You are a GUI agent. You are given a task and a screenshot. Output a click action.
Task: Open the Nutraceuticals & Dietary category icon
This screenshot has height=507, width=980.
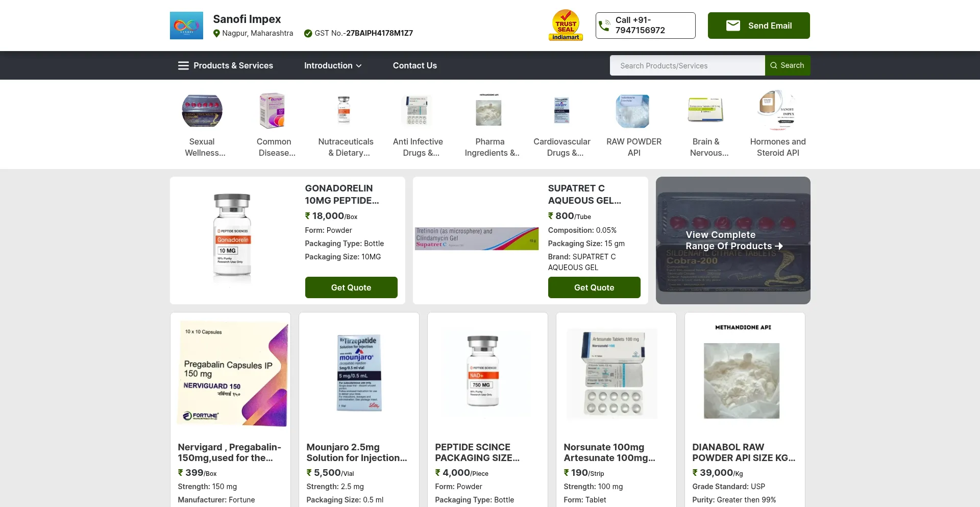[345, 111]
